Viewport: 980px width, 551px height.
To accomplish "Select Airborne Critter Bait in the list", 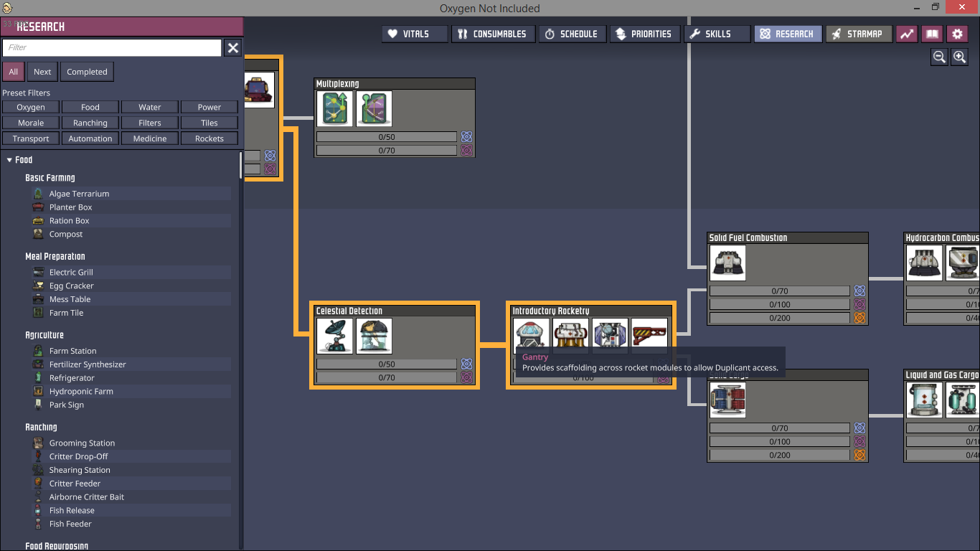I will (x=131, y=497).
